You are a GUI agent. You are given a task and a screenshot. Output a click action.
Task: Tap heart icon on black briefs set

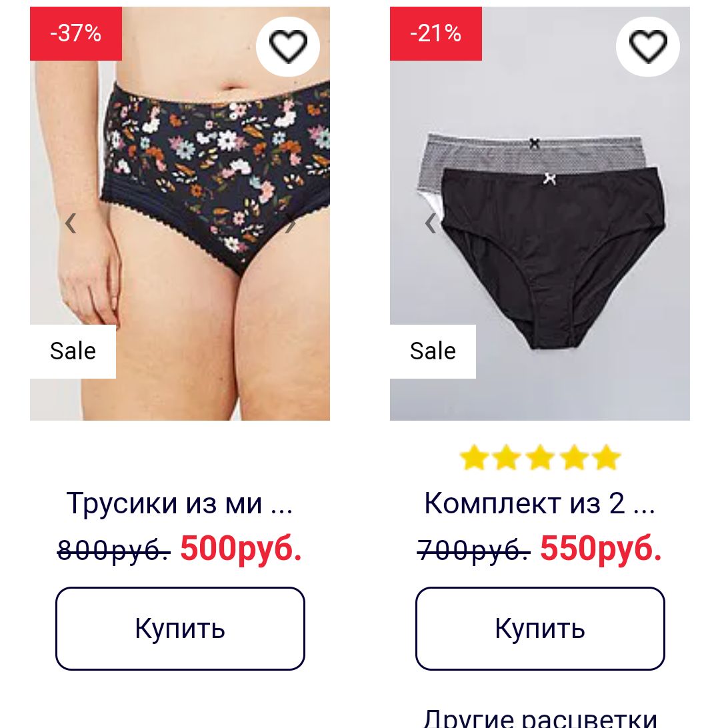pos(647,46)
